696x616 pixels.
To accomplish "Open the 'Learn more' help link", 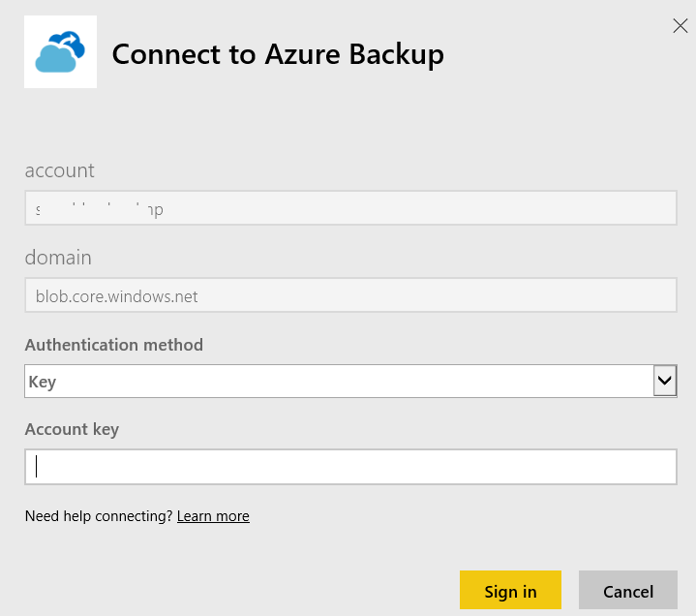I will (x=213, y=516).
